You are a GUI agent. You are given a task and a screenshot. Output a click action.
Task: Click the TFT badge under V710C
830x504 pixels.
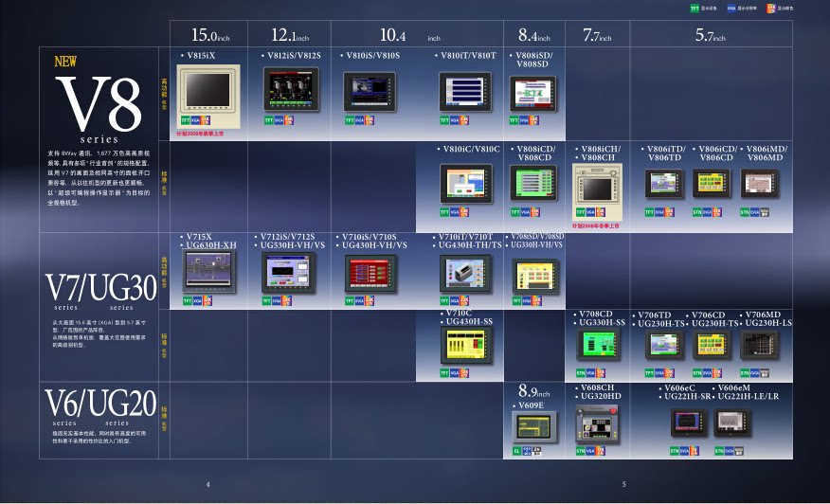click(444, 372)
